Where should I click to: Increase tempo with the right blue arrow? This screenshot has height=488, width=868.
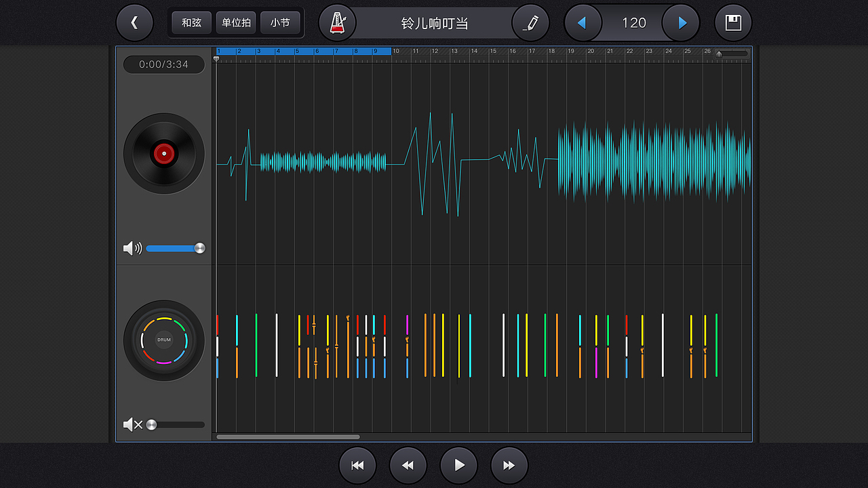[682, 23]
